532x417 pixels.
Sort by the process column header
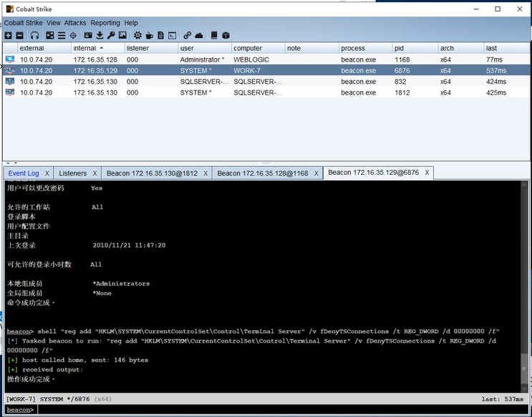(365, 48)
